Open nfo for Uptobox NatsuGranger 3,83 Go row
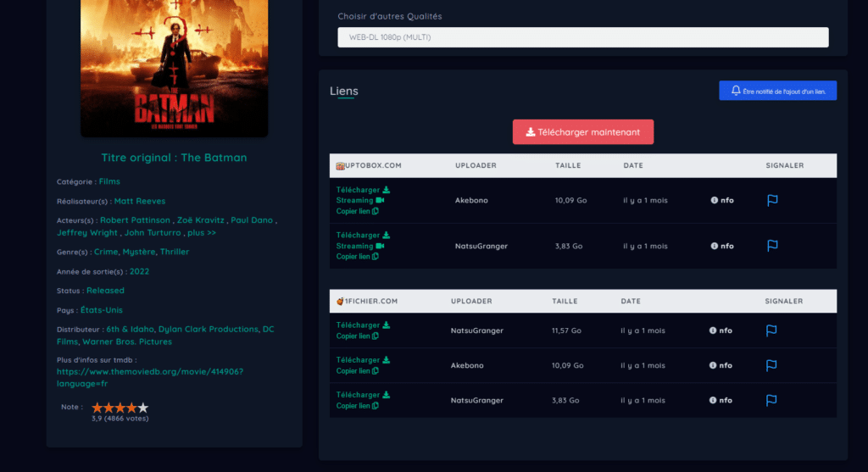Viewport: 868px width, 472px height. point(722,246)
